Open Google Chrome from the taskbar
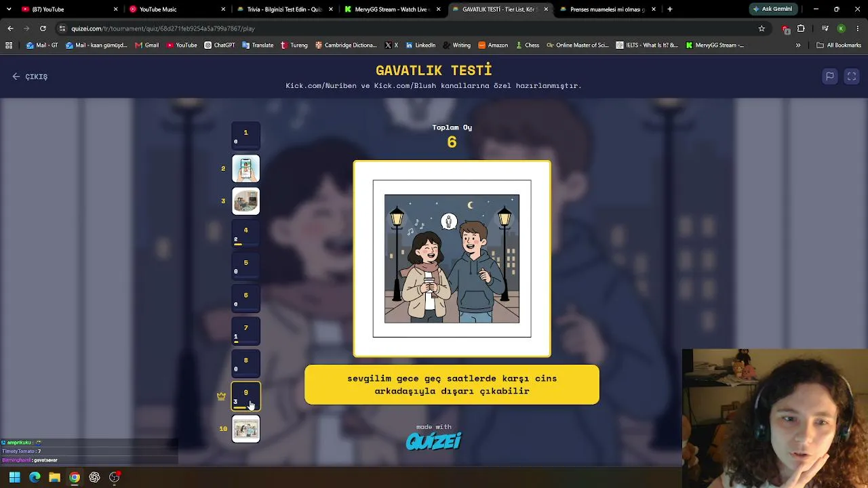The height and width of the screenshot is (488, 868). coord(75,477)
